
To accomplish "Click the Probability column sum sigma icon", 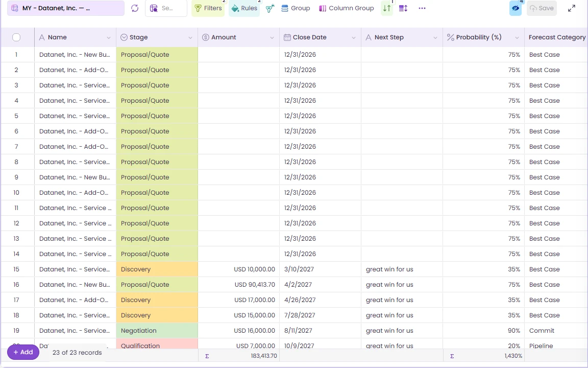I will click(452, 356).
